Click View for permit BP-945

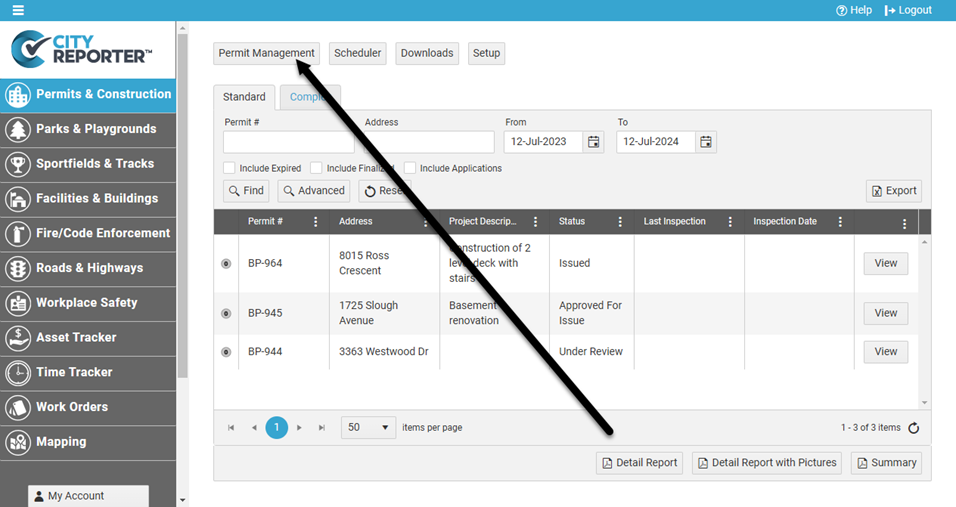pyautogui.click(x=885, y=313)
